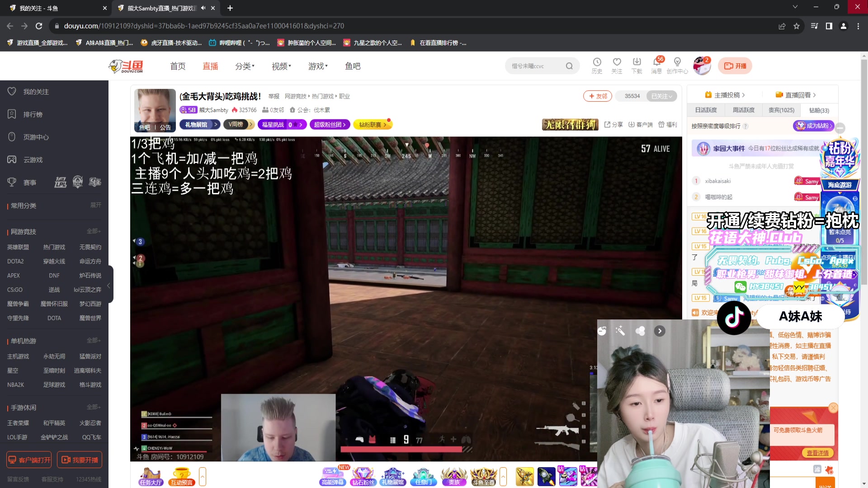
Task: Open the 主播投稿 link
Action: click(x=725, y=95)
